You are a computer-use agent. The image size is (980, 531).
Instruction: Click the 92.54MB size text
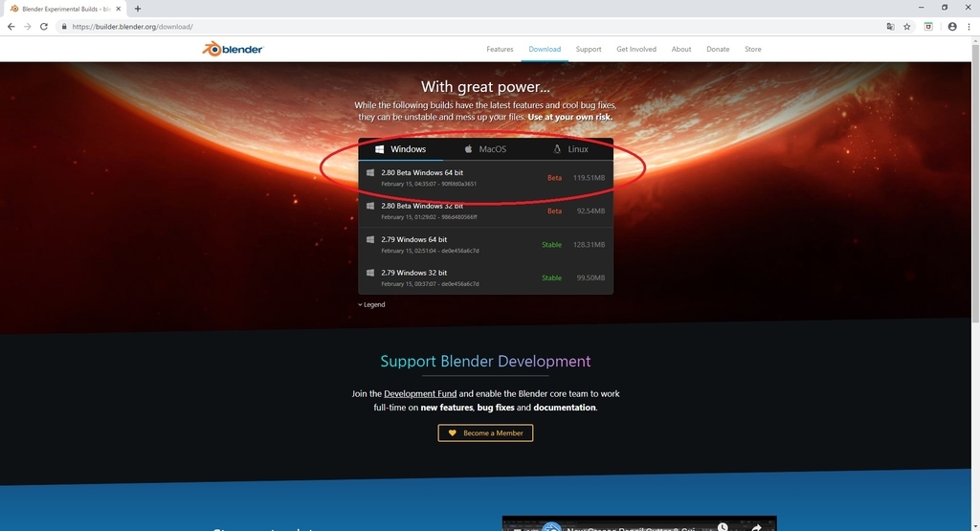click(x=590, y=211)
